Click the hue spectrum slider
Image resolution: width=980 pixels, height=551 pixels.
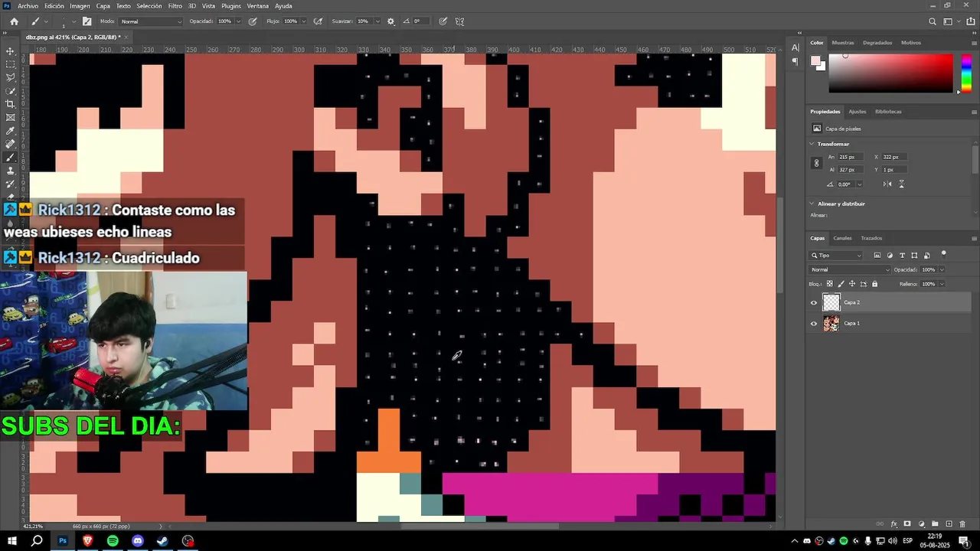[x=966, y=73]
